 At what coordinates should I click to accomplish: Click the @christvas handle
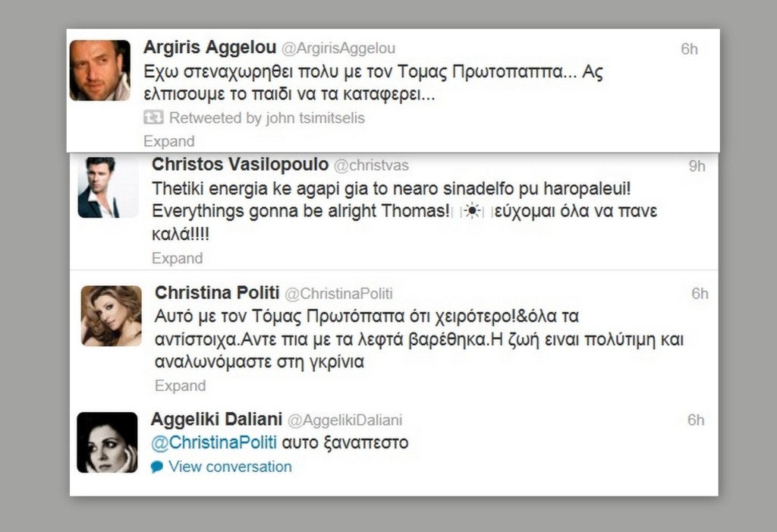click(x=371, y=165)
